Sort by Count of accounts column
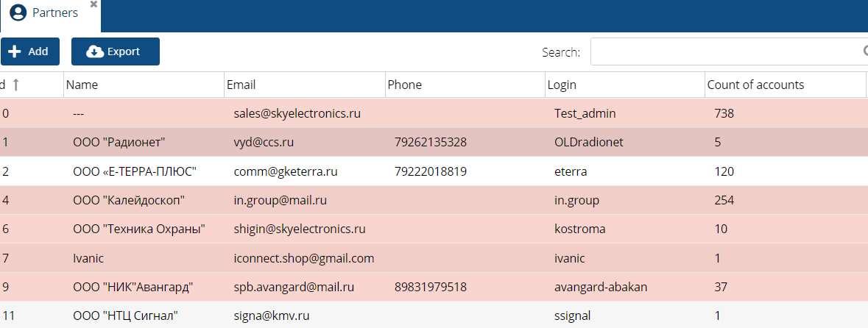868x328 pixels. coord(785,85)
